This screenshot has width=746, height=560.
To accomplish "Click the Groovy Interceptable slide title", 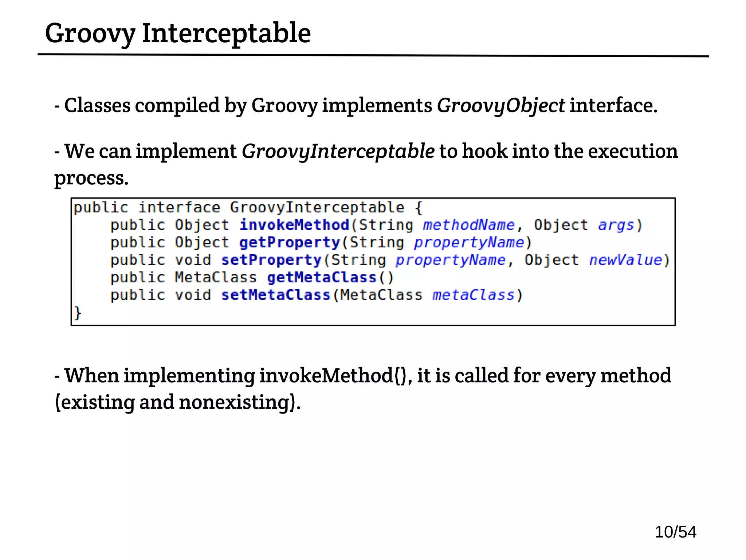I will pyautogui.click(x=178, y=34).
